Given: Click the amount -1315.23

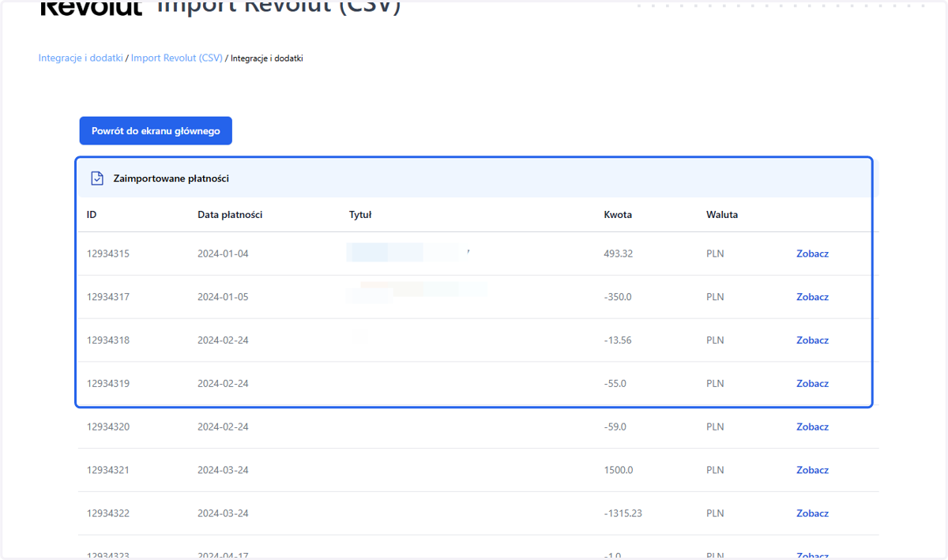Looking at the screenshot, I should [x=623, y=513].
